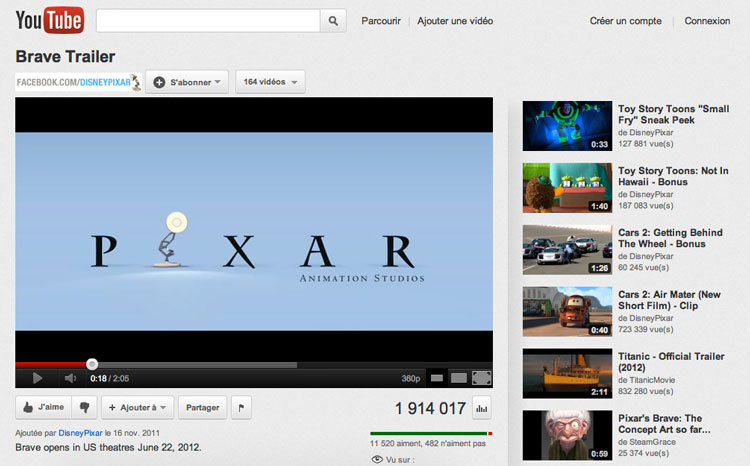Click the Connexion link
The height and width of the screenshot is (466, 750).
click(707, 21)
